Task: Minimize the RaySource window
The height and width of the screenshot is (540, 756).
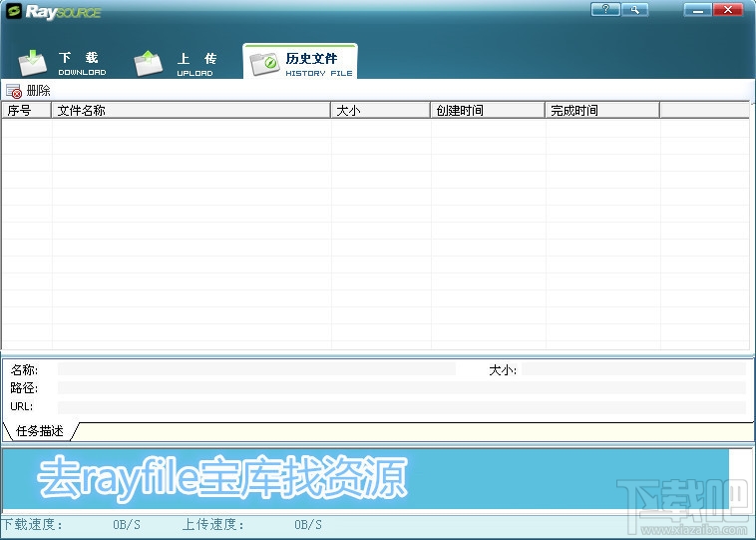Action: point(698,9)
